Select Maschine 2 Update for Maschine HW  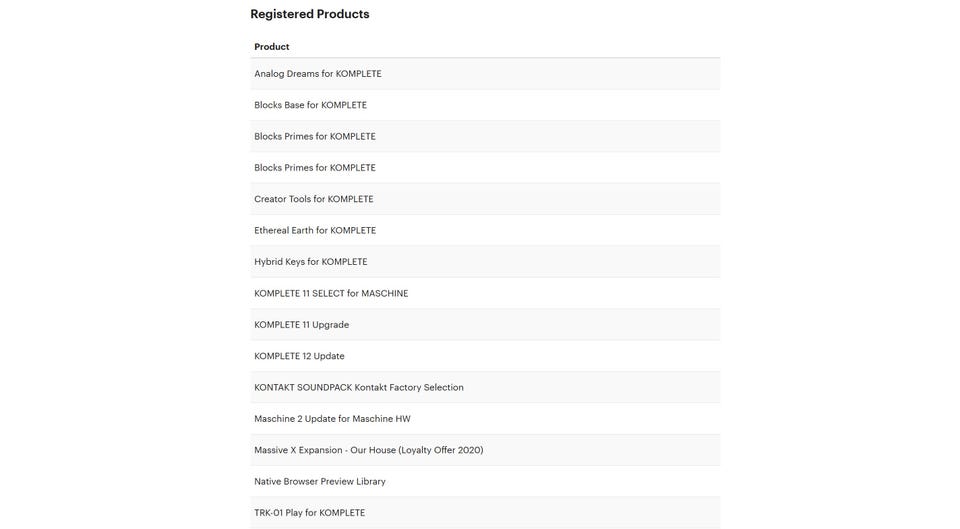tap(485, 419)
